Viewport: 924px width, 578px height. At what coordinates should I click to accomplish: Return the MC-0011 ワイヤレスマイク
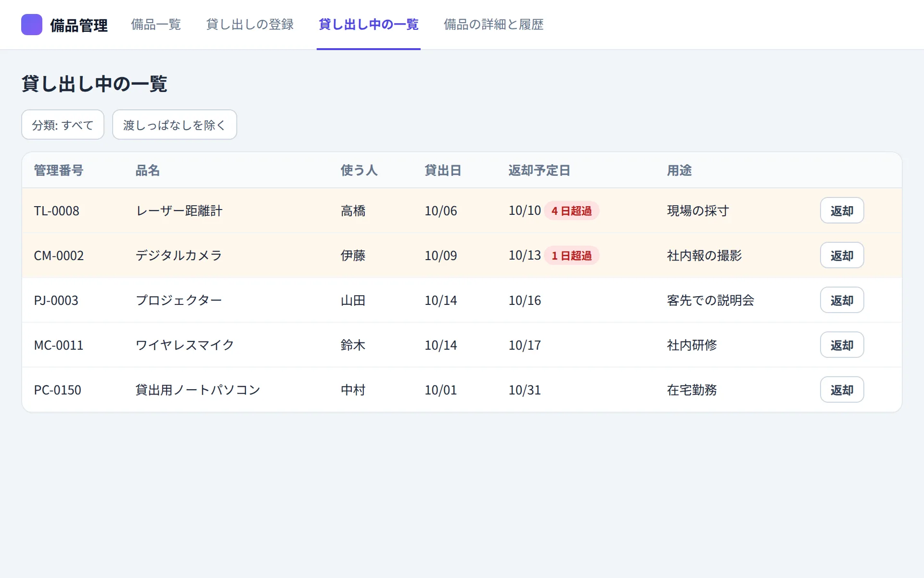tap(842, 345)
